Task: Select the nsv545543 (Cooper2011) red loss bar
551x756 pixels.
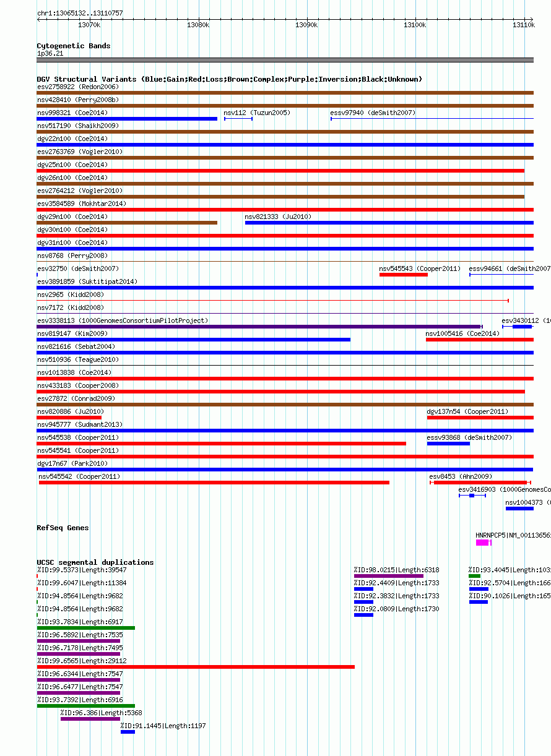Action: pos(403,275)
